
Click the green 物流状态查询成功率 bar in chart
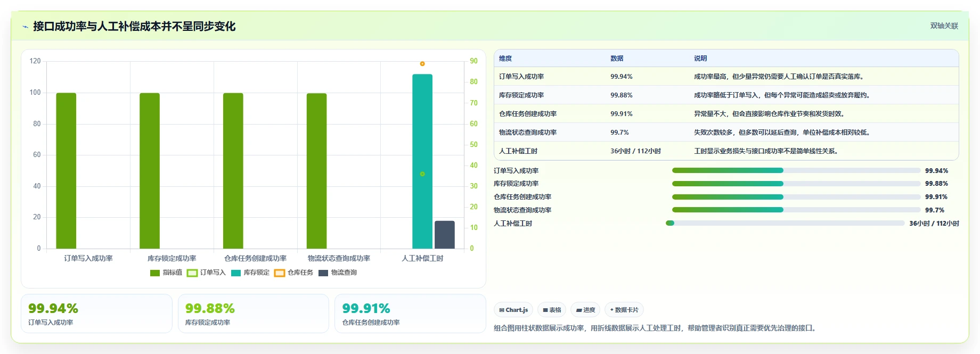coord(316,171)
